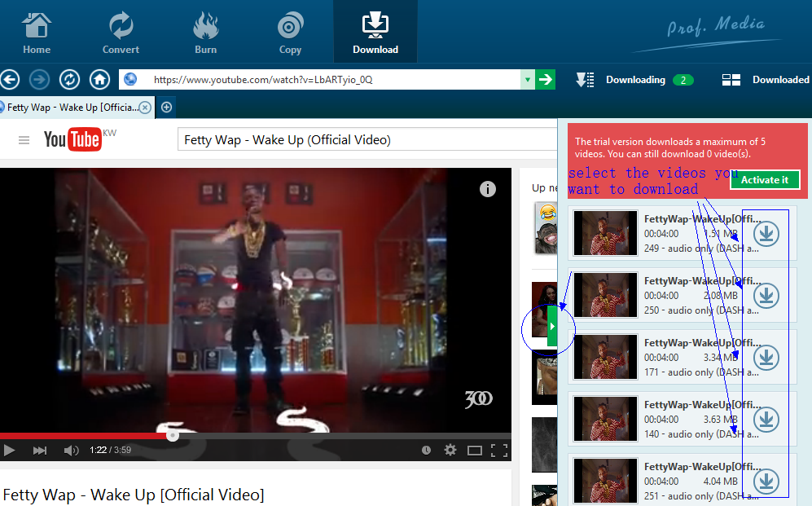This screenshot has height=506, width=812.
Task: Click the thumbnail of the 250 item
Action: pos(605,295)
